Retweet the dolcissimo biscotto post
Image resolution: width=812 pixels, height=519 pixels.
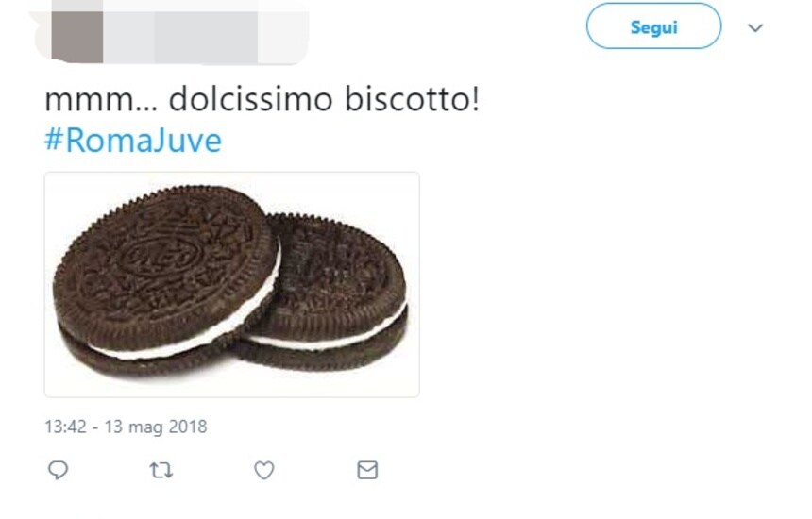click(161, 470)
